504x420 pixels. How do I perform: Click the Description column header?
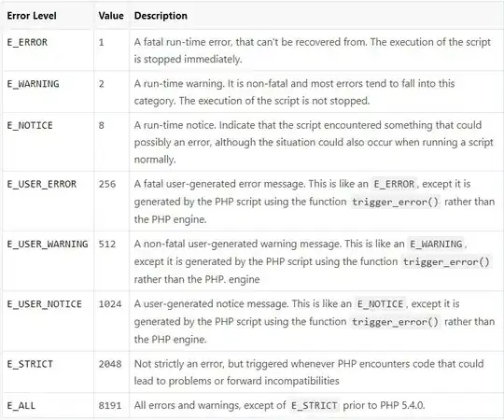pyautogui.click(x=161, y=16)
